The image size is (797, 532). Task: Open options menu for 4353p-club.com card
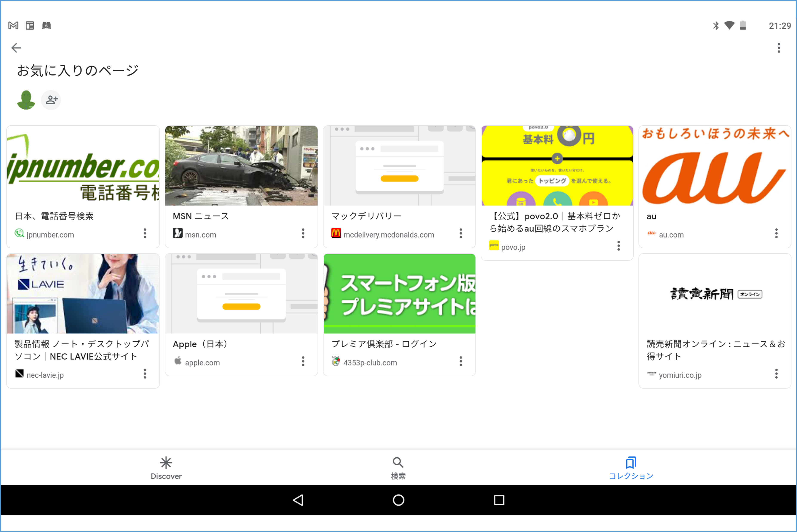(461, 361)
